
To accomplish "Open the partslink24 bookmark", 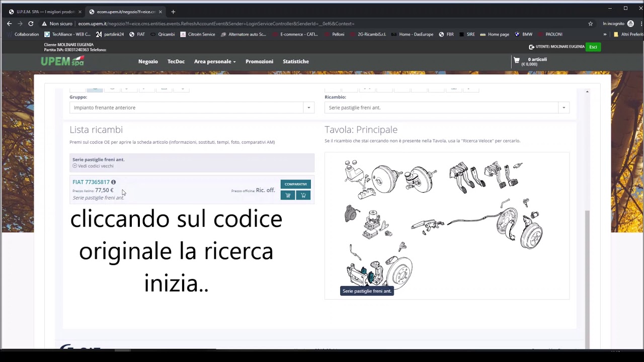I will (110, 34).
